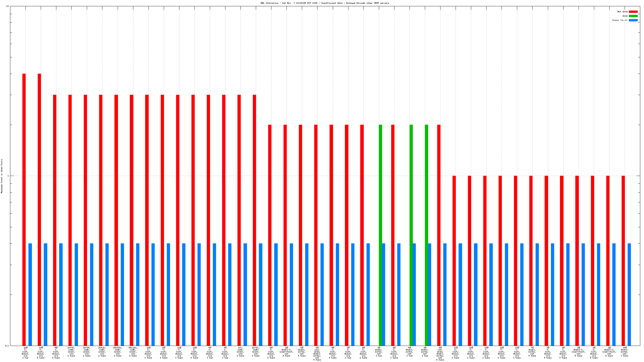Click the RBL Statistics chart title

[x=325, y=3]
